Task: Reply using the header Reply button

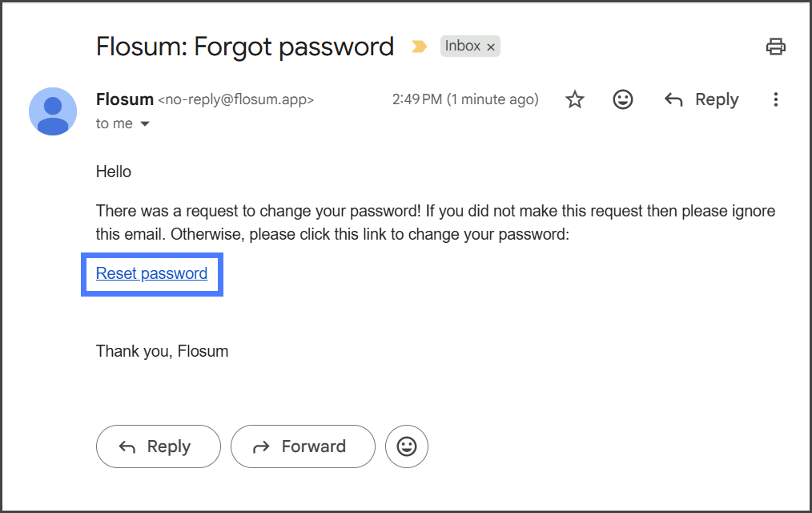Action: [701, 99]
